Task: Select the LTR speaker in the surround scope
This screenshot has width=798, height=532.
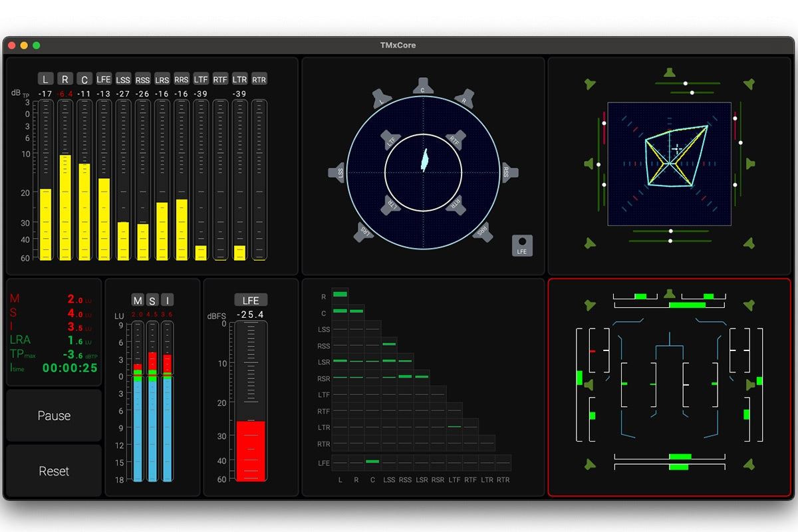Action: 392,205
